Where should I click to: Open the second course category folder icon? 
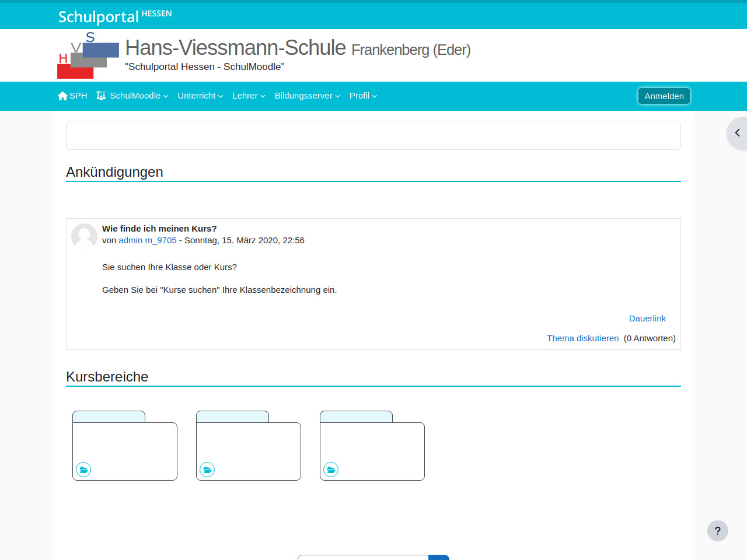(207, 470)
